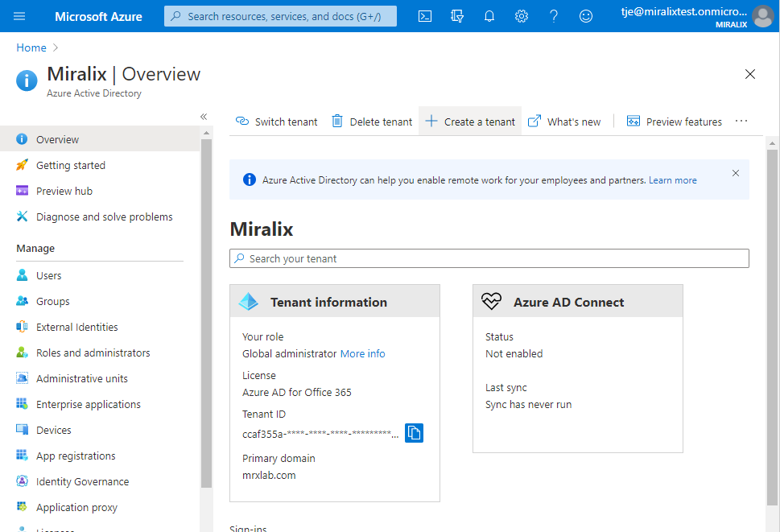Click the Diagnose and solve problems wrench icon
Screen dimensions: 780x532
pyautogui.click(x=22, y=217)
